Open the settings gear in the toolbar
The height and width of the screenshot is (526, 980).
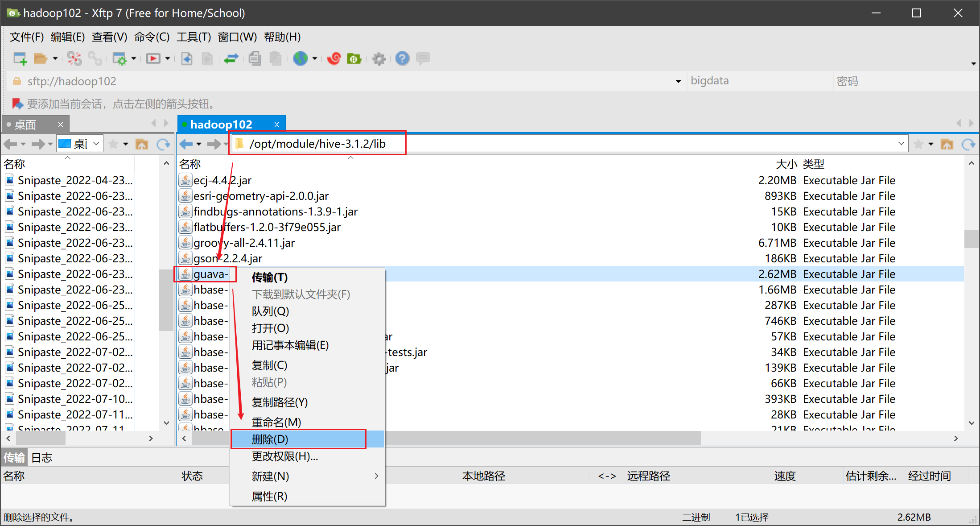[379, 58]
